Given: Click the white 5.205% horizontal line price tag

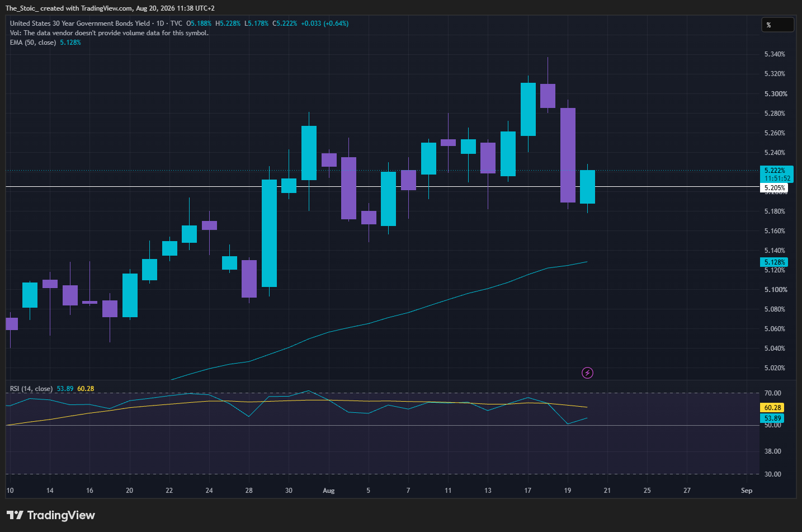Looking at the screenshot, I should pyautogui.click(x=775, y=188).
